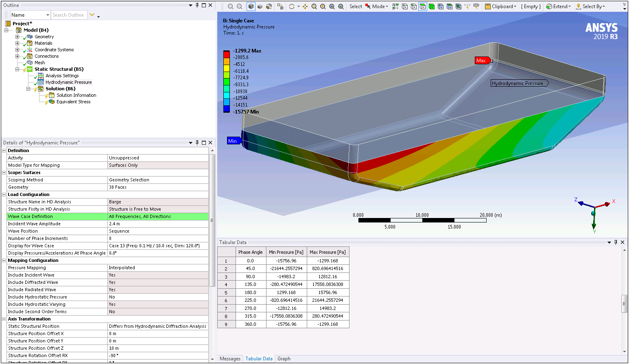The width and height of the screenshot is (629, 364).
Task: Click the Wave Case Definition value cell
Action: coord(158,216)
